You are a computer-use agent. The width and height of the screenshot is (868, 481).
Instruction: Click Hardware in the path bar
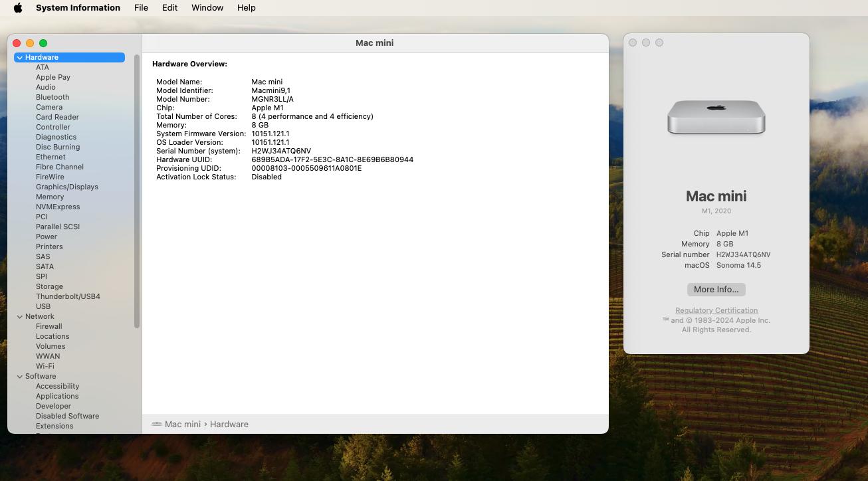coord(229,424)
